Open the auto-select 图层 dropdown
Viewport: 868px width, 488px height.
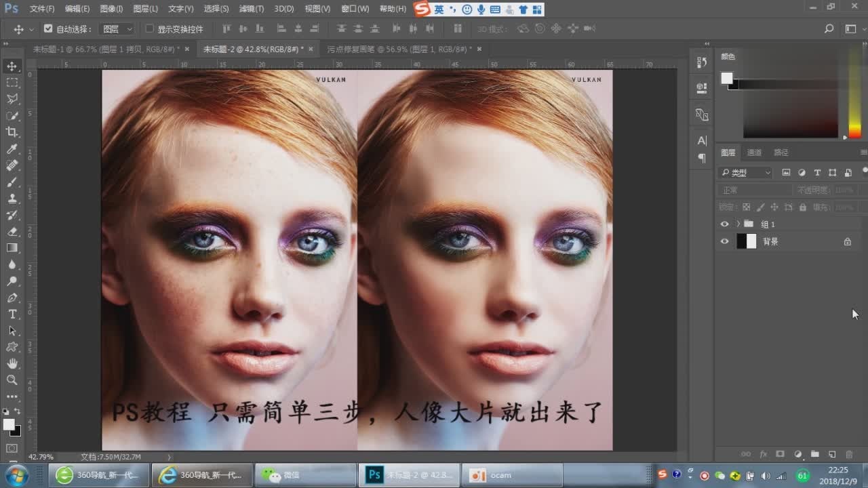click(117, 29)
